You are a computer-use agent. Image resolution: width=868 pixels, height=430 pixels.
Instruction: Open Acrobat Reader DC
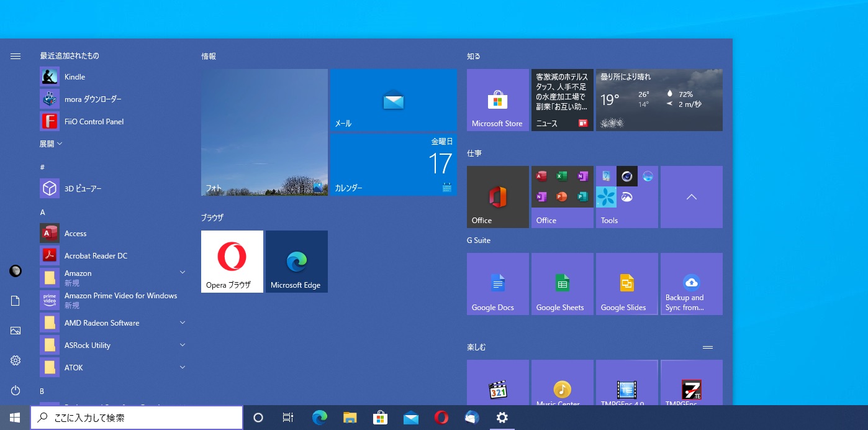(112, 256)
